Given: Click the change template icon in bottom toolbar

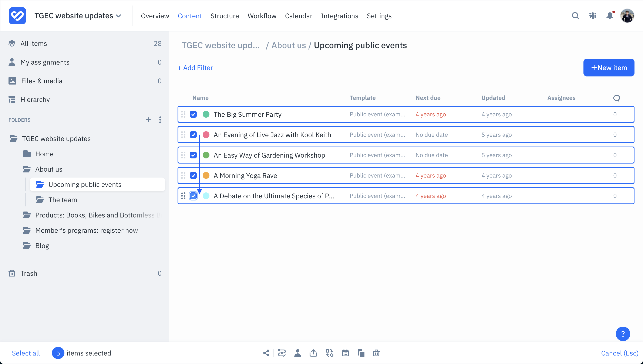Looking at the screenshot, I should coord(329,353).
